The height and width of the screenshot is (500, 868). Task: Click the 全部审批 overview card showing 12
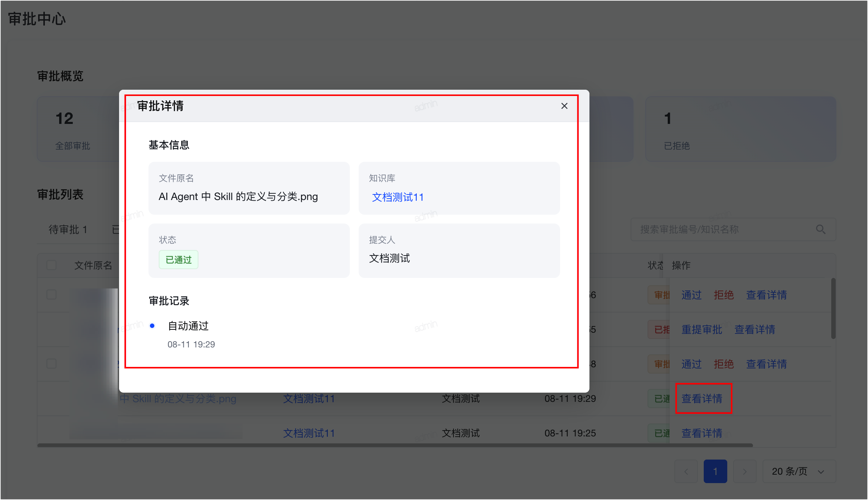(78, 129)
